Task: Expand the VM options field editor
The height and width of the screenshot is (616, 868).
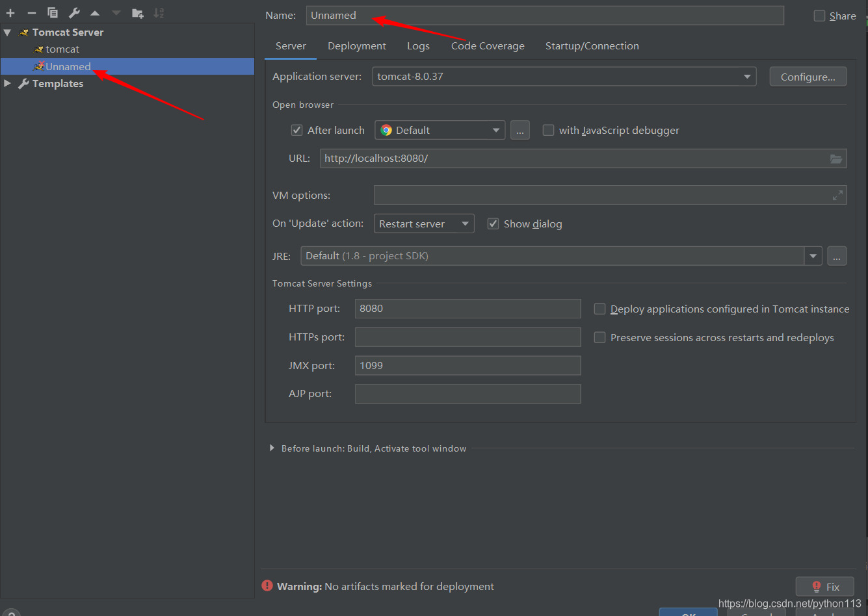Action: 838,195
